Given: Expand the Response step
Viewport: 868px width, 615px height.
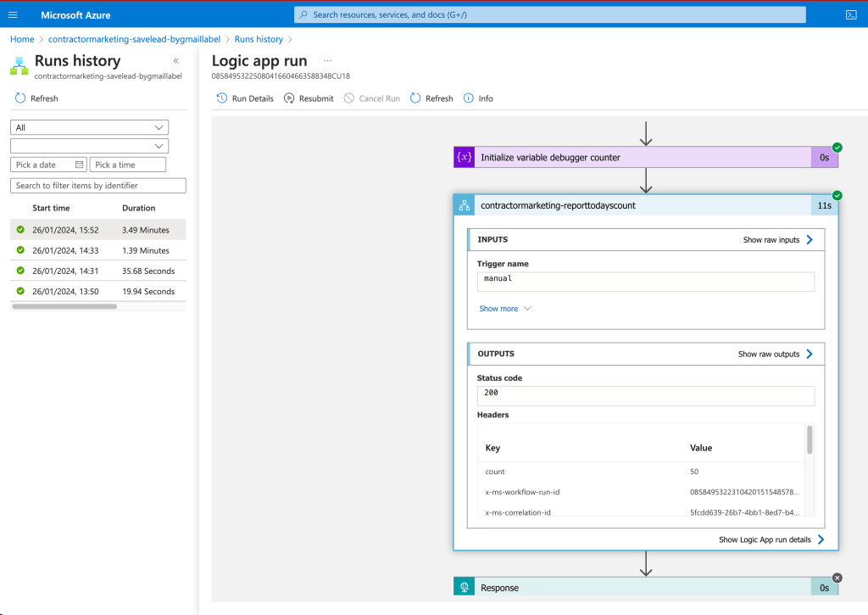Looking at the screenshot, I should 646,587.
